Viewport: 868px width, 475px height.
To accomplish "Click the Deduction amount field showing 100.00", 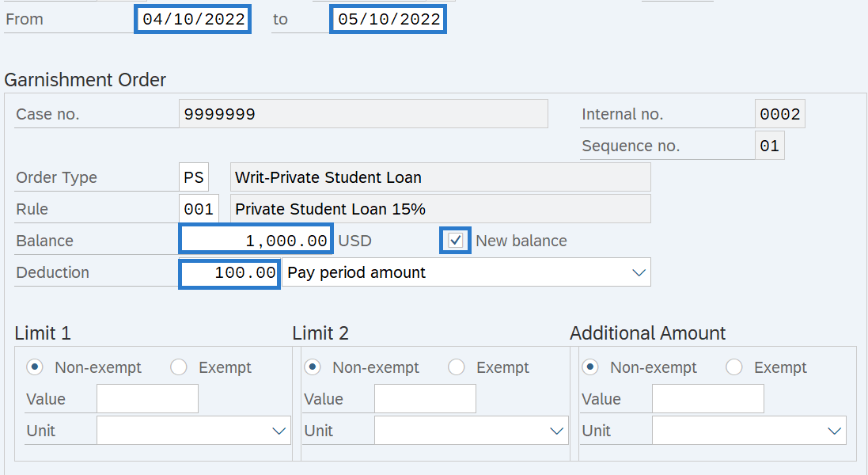I will click(x=229, y=272).
